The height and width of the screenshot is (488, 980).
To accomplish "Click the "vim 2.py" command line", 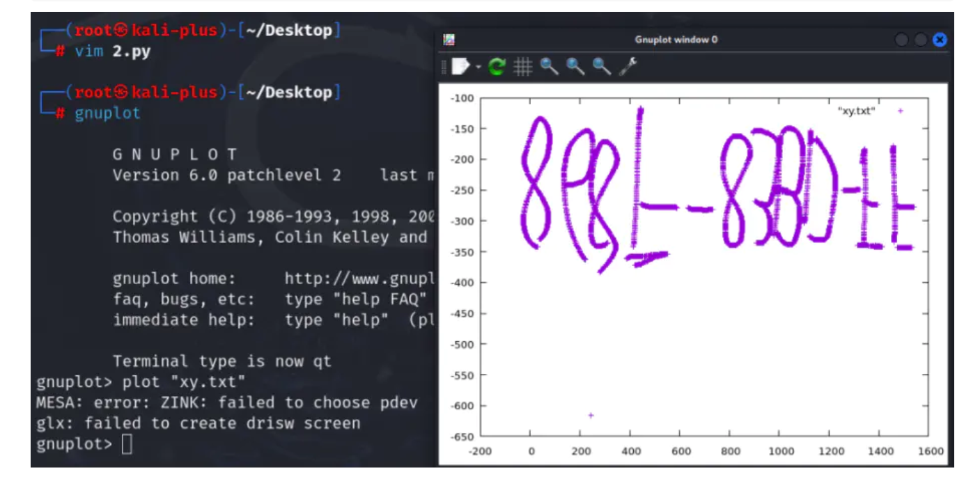I will (112, 52).
